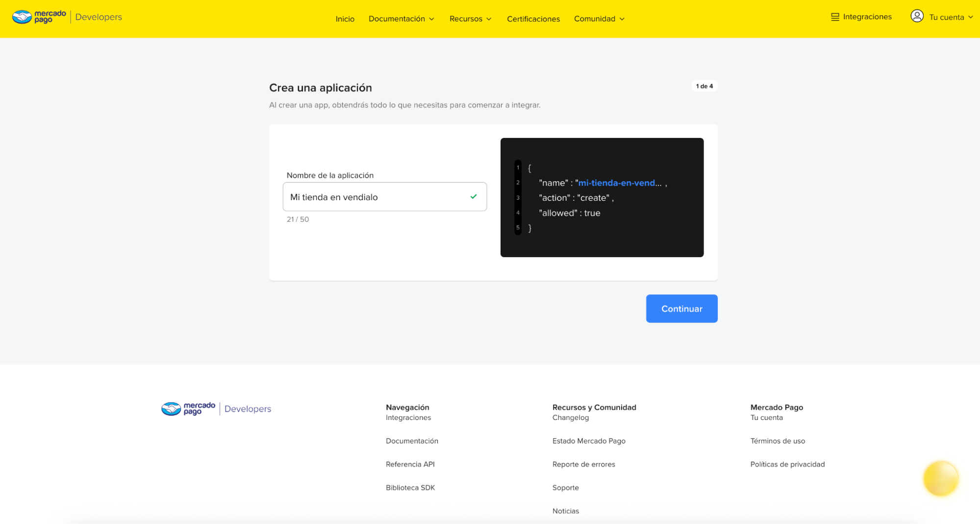Screen dimensions: 980x524
Task: Click the "allowed" : true code line
Action: 569,213
